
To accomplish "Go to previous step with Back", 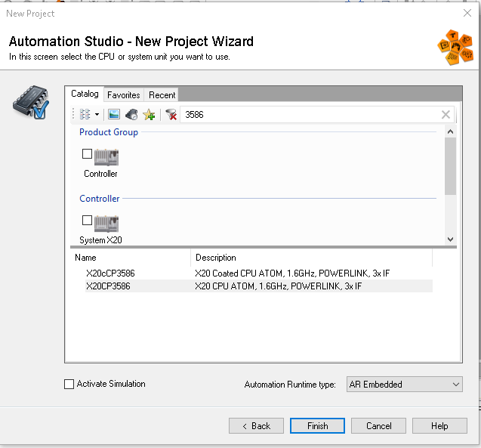I will 256,425.
